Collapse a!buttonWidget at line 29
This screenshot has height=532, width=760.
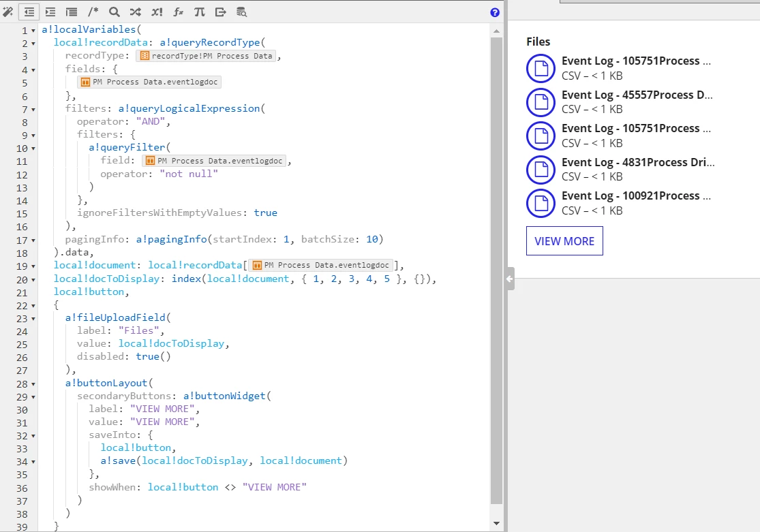(x=33, y=397)
